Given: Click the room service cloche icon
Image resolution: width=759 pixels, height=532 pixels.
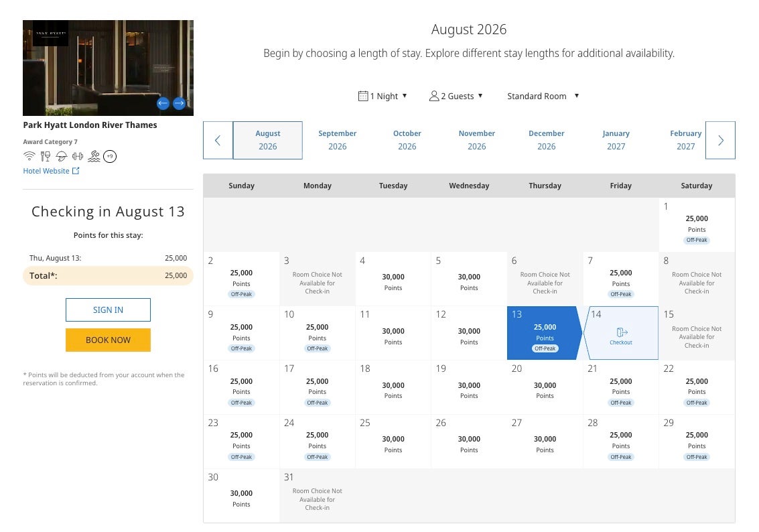Looking at the screenshot, I should point(62,156).
